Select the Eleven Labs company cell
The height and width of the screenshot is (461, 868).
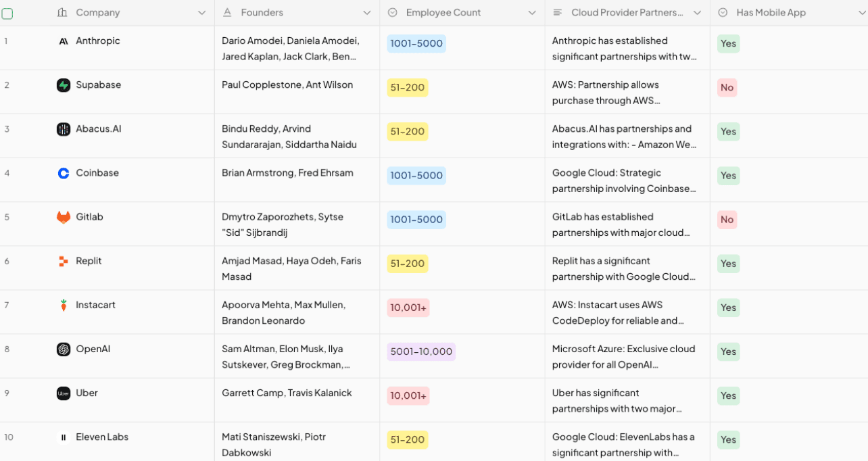[x=102, y=437]
